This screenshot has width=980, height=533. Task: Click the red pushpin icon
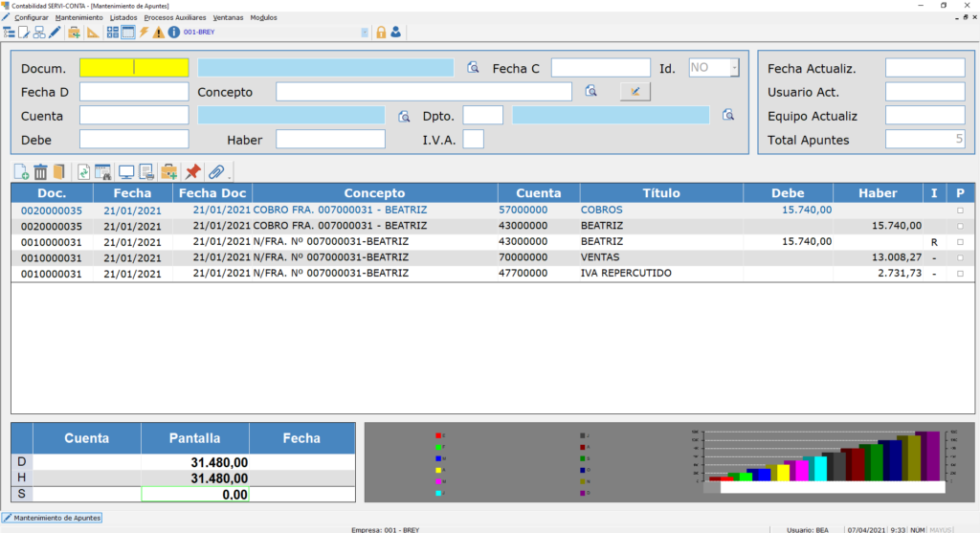(192, 172)
